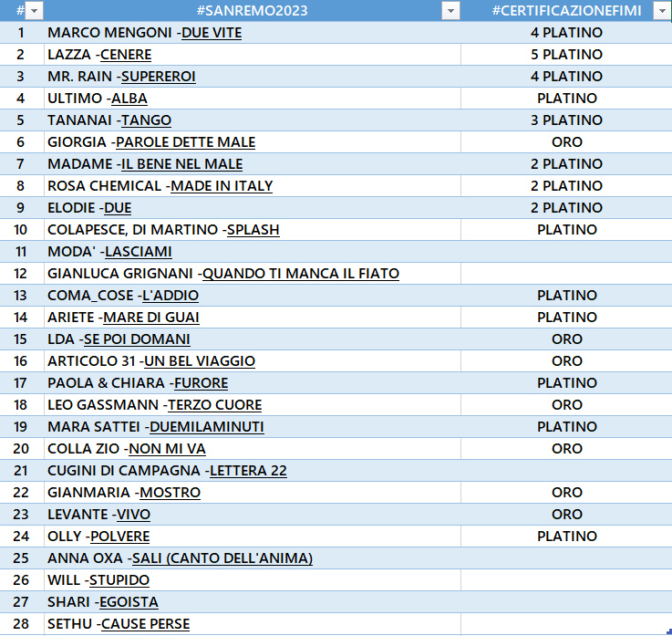
Task: Select the 5 PLATINO cell for LAZZA
Action: [x=566, y=55]
